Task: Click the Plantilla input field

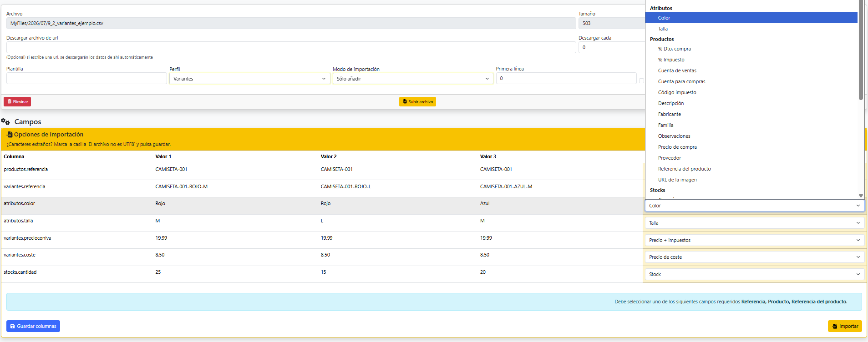Action: [86, 78]
